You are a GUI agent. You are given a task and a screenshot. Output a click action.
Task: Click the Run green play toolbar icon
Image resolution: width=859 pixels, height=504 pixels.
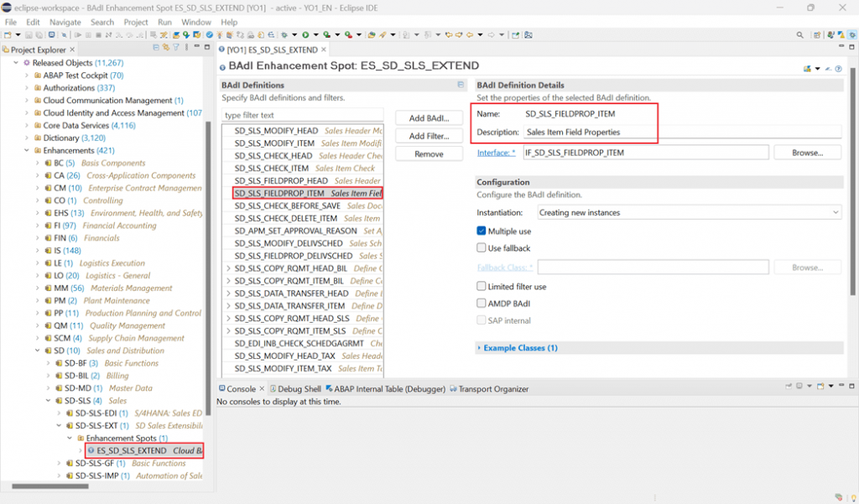click(x=305, y=35)
